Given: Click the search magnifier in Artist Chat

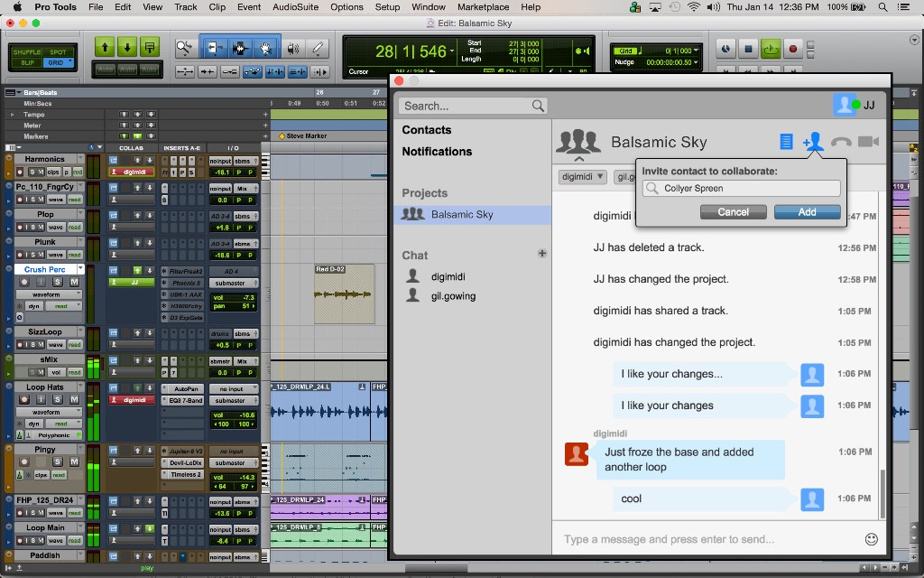Looking at the screenshot, I should 538,106.
